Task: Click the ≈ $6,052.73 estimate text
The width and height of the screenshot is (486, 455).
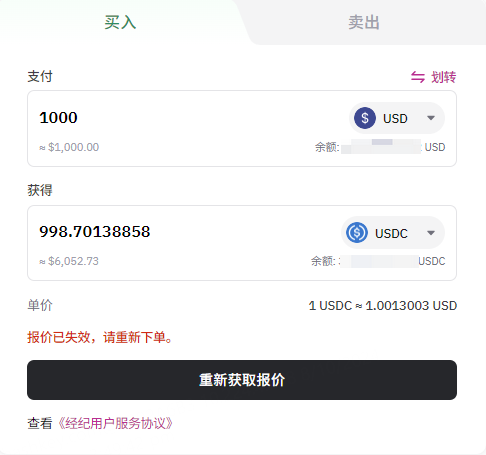Action: (x=69, y=261)
